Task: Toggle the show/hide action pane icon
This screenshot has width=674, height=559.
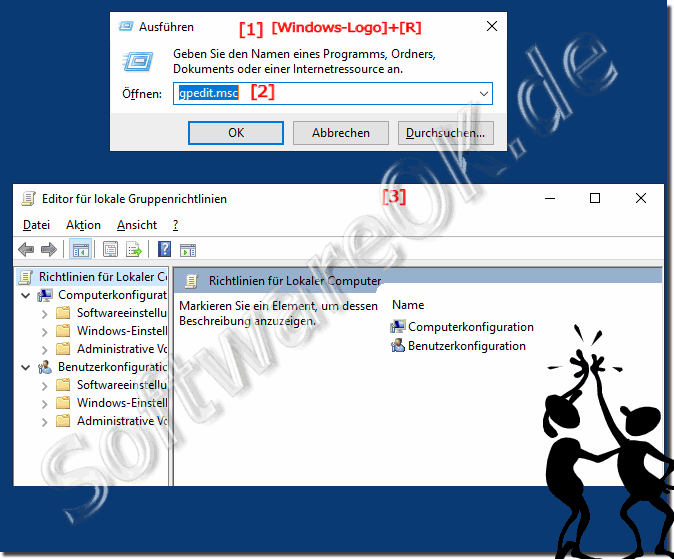Action: click(188, 249)
